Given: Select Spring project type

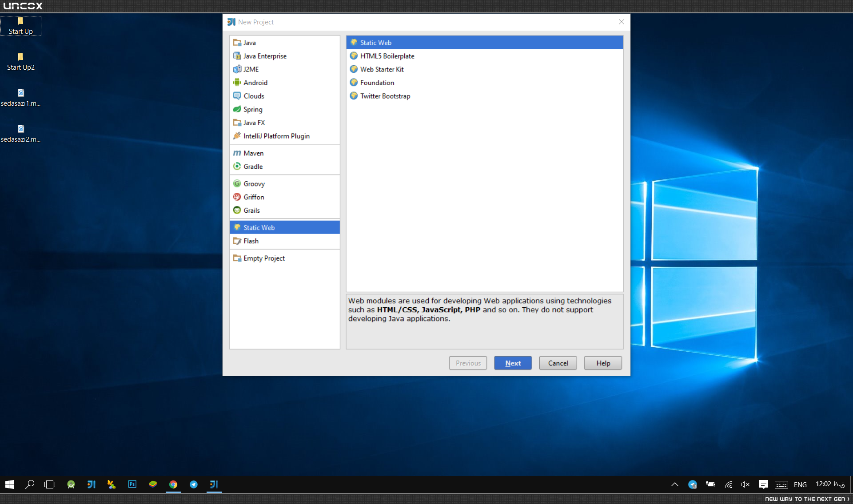Looking at the screenshot, I should (x=285, y=109).
